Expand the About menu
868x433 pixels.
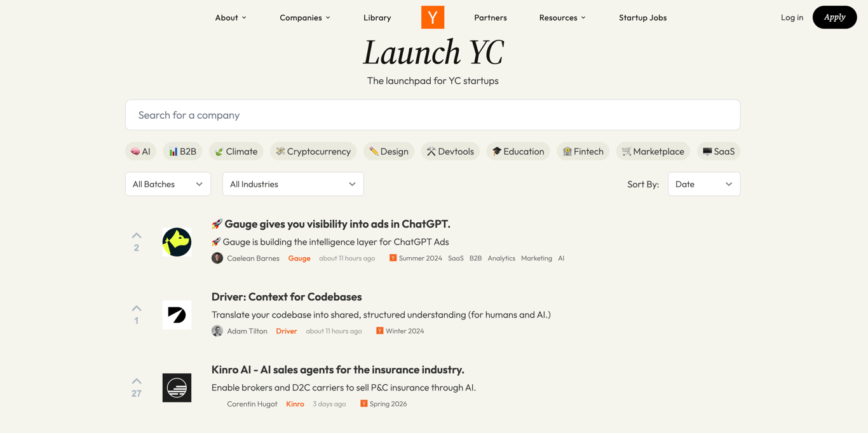click(231, 18)
